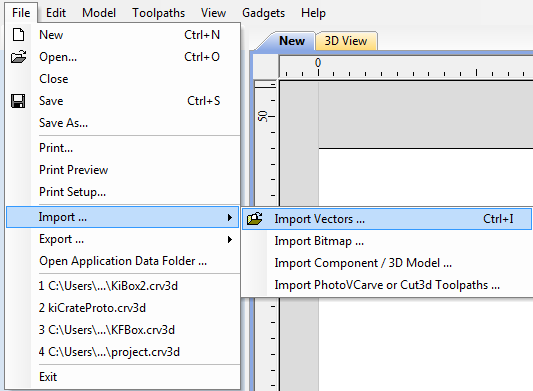Open recent file project.crv3d
The width and height of the screenshot is (533, 391).
coord(123,352)
